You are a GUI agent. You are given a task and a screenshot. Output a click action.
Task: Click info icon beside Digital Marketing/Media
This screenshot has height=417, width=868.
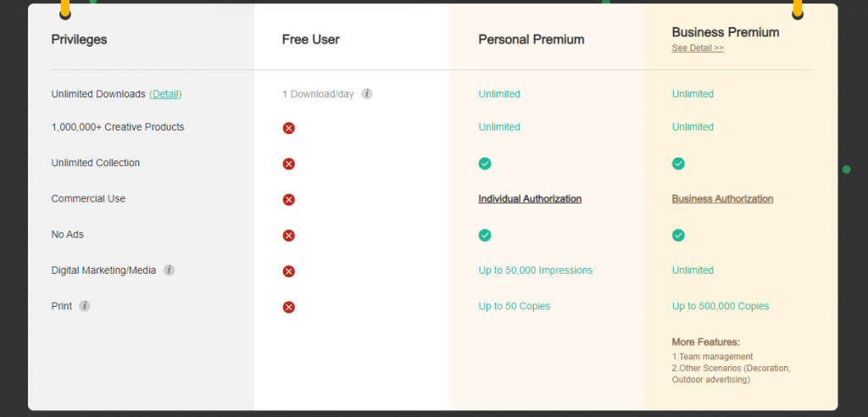pos(170,270)
